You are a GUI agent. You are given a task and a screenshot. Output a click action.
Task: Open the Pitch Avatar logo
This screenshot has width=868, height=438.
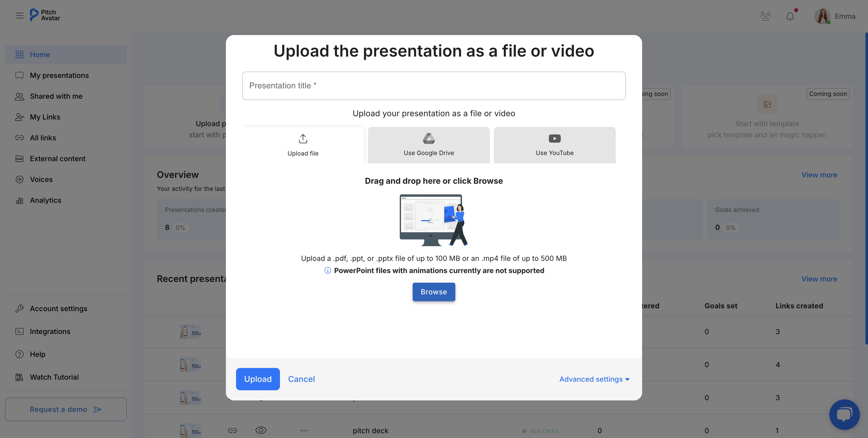[x=45, y=15]
